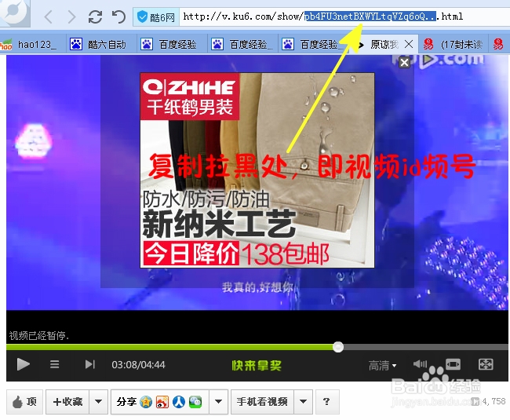Viewport: 510px width, 420px height.
Task: Open the tab labeled 百度经验 without an underscore
Action: pos(172,44)
